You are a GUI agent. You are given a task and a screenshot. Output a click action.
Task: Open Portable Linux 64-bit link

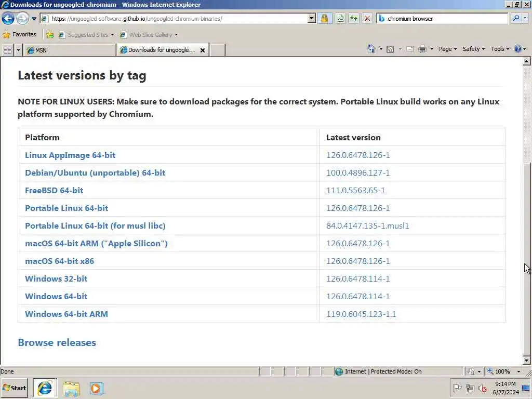[x=66, y=208]
